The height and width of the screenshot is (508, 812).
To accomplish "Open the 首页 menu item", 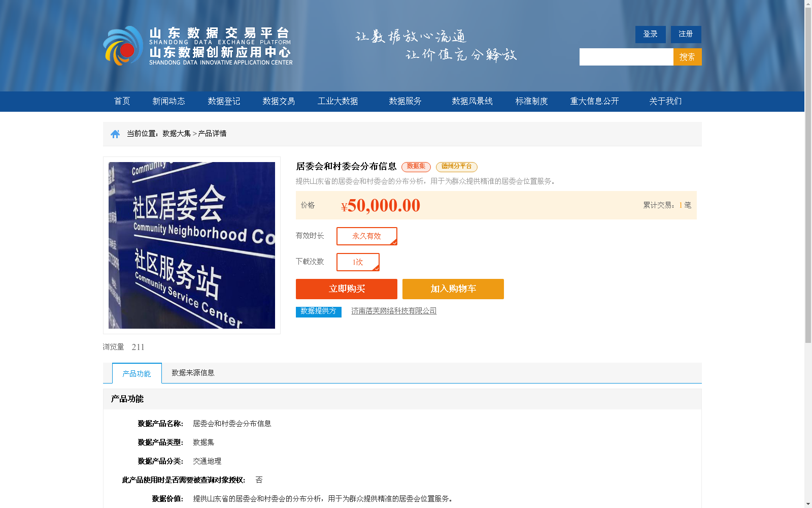I will [122, 101].
